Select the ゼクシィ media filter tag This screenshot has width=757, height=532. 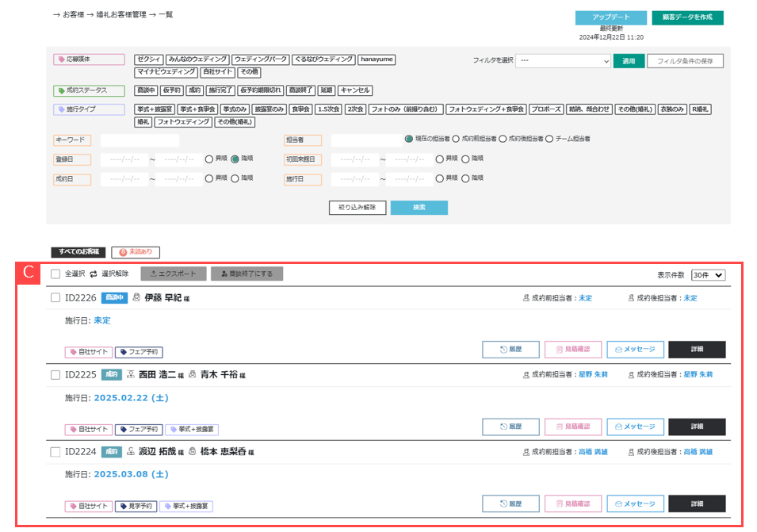tap(148, 59)
